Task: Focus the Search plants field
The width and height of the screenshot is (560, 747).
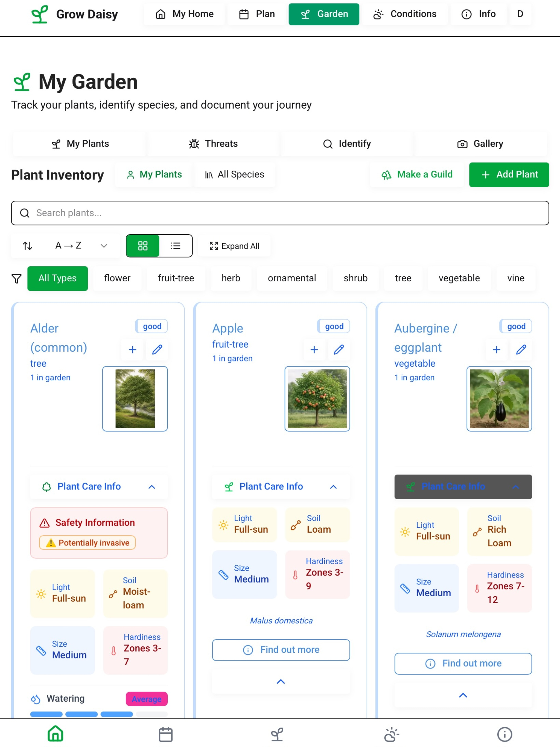Action: coord(280,213)
